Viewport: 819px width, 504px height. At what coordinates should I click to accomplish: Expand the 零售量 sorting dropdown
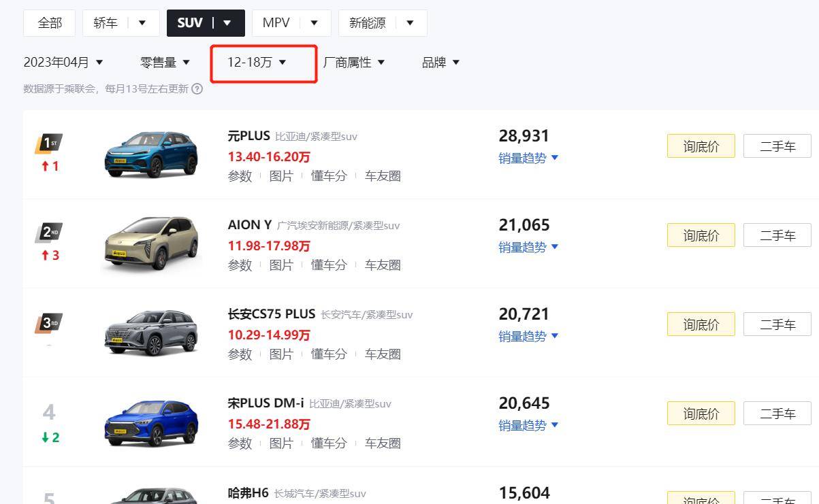(x=165, y=62)
